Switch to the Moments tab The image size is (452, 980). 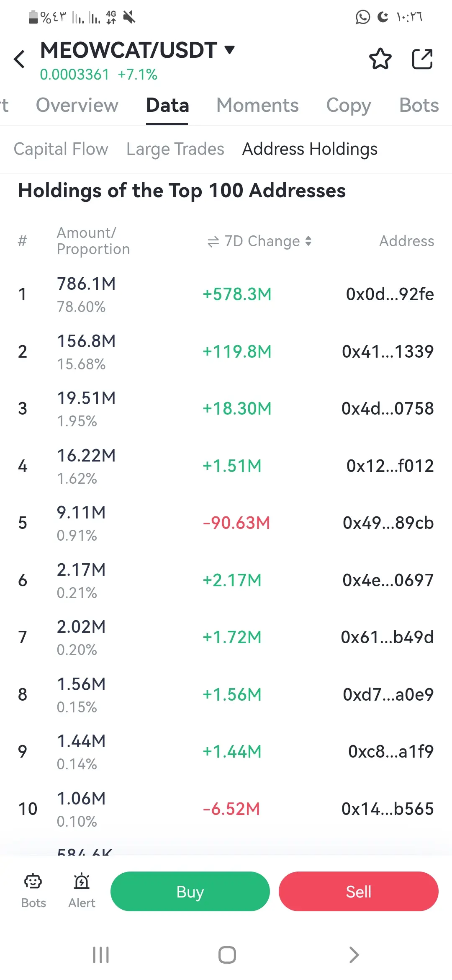pos(257,105)
